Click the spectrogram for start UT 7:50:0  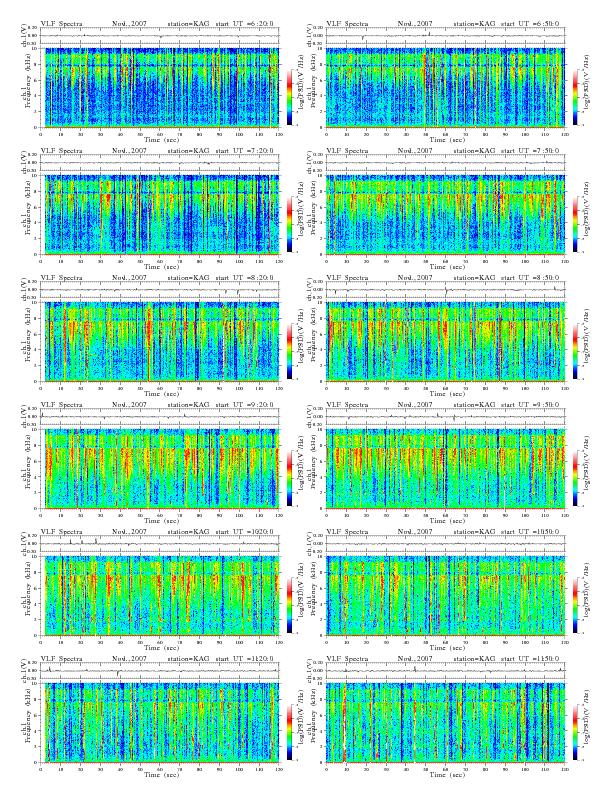446,214
